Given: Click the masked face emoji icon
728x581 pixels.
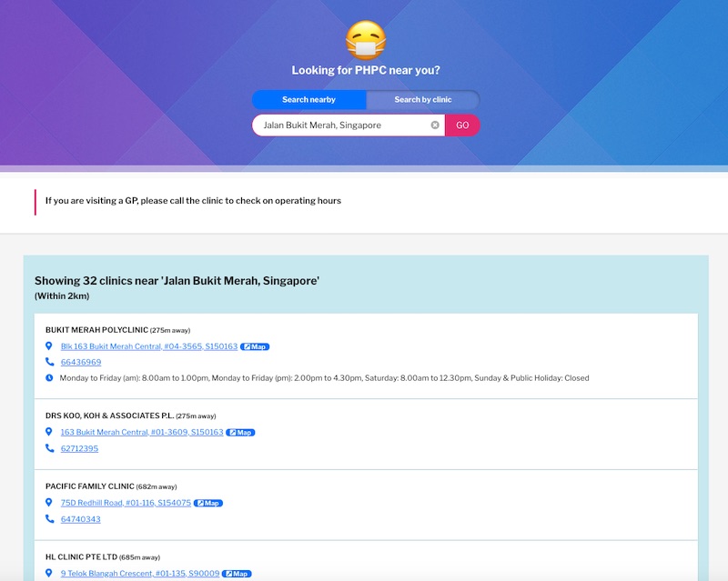Looking at the screenshot, I should coord(366,40).
